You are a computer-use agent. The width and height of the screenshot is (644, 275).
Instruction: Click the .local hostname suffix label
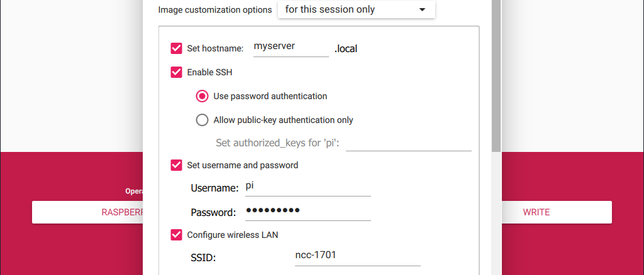click(x=346, y=49)
